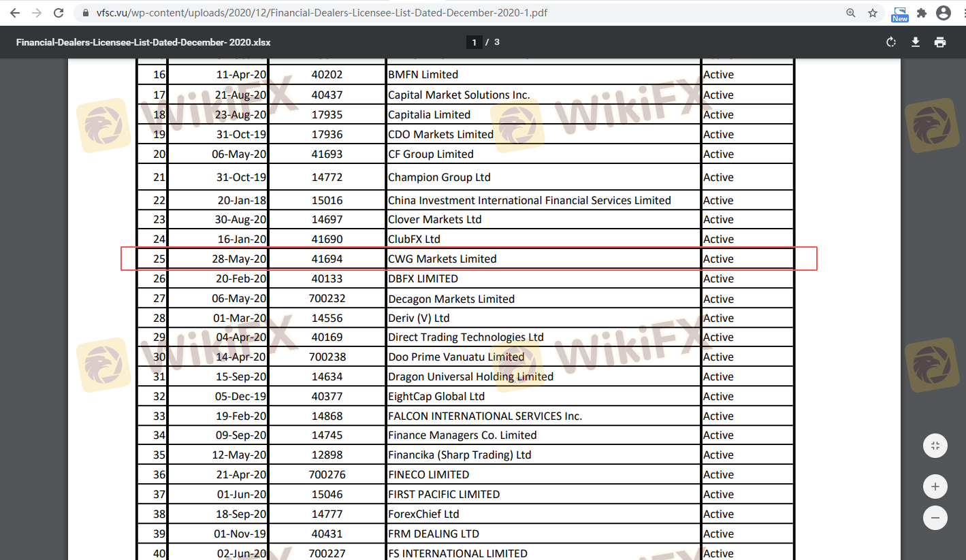Image resolution: width=966 pixels, height=560 pixels.
Task: Print the PDF document
Action: (940, 42)
